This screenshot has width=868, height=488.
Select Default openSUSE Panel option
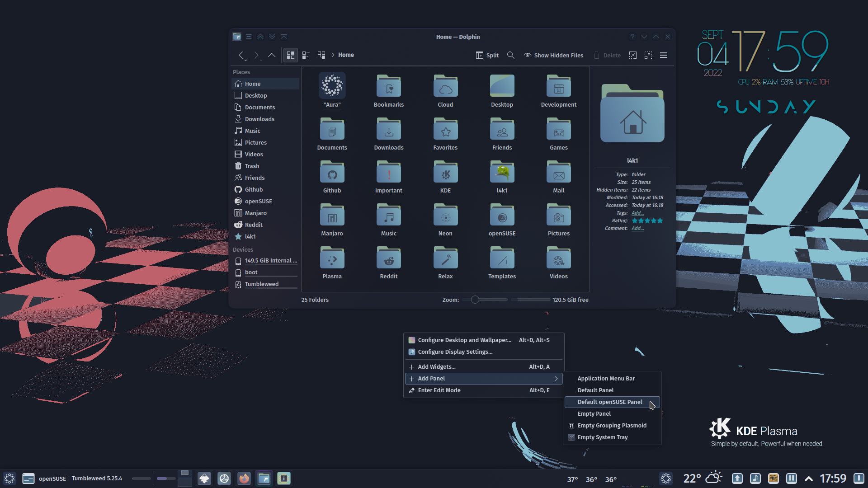(612, 402)
